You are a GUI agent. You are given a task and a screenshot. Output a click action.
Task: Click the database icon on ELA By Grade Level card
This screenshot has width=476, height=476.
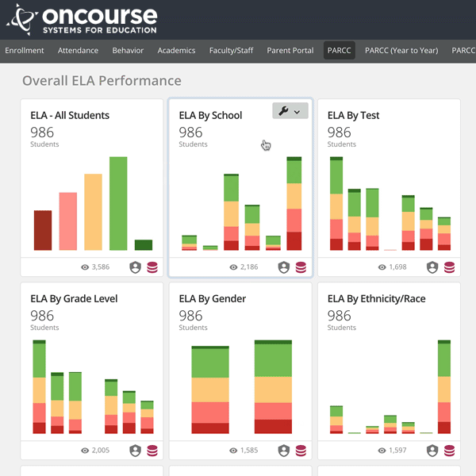152,451
